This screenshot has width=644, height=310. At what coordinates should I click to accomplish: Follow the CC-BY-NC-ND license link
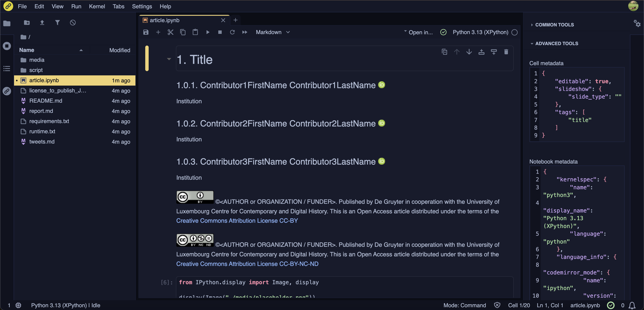point(247,264)
